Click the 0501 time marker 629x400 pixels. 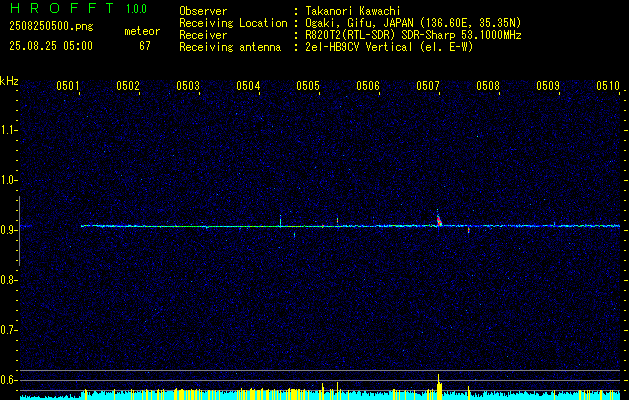[x=67, y=85]
